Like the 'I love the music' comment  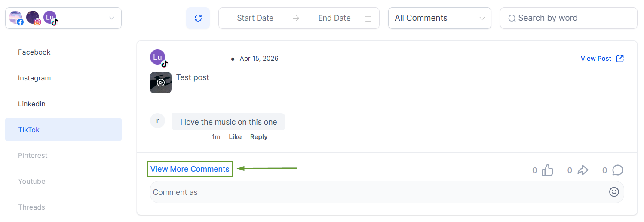(x=235, y=137)
